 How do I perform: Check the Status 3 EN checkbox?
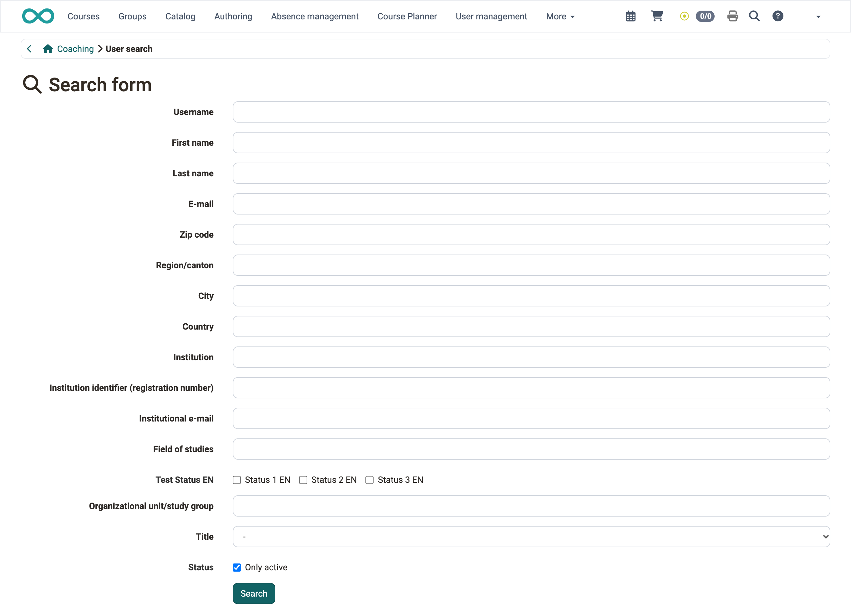click(369, 480)
